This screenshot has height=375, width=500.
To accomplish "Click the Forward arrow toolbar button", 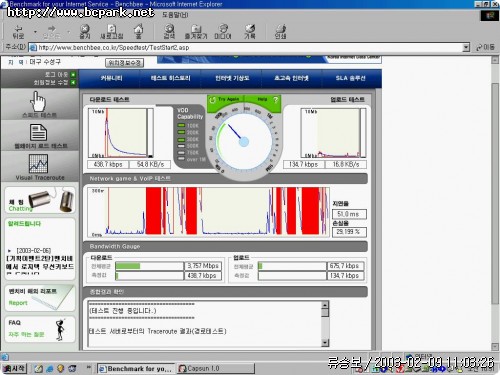I will (52, 32).
